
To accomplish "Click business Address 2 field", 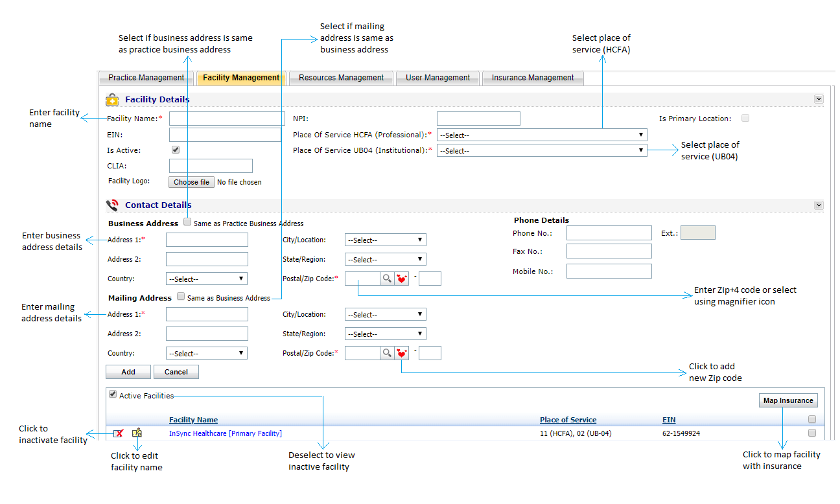I will (207, 259).
